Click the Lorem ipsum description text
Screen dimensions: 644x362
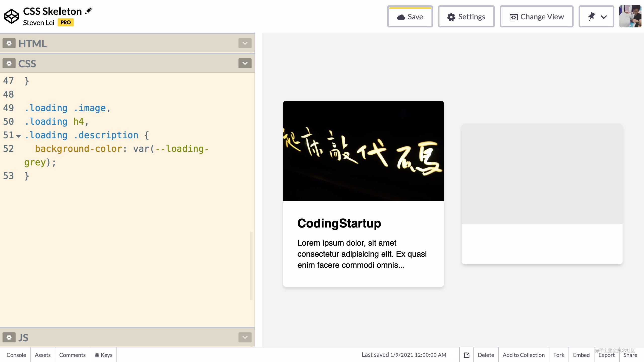pos(362,254)
